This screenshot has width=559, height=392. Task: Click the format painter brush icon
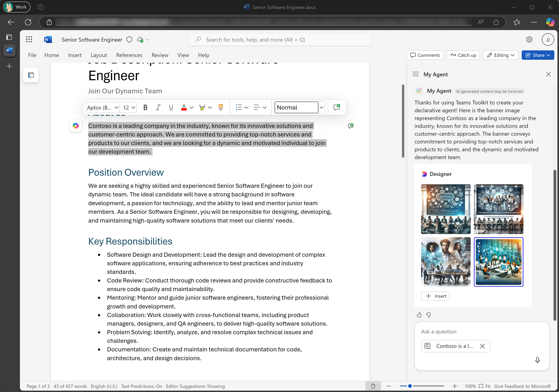(221, 107)
